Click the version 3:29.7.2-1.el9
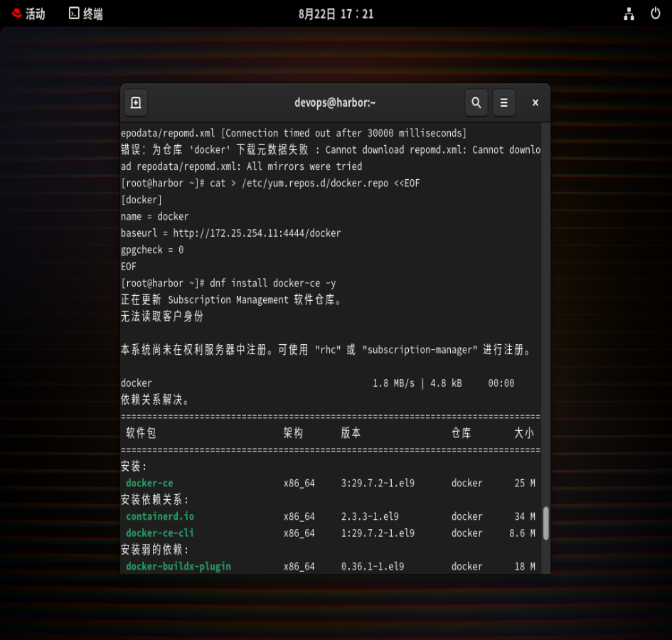Image resolution: width=672 pixels, height=640 pixels. point(378,483)
